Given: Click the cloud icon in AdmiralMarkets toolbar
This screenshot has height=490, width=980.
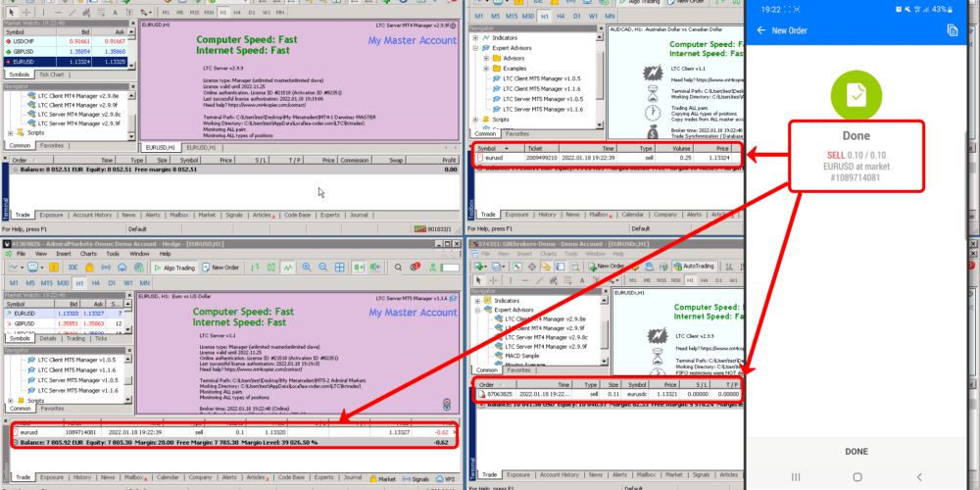Looking at the screenshot, I should click(x=122, y=268).
